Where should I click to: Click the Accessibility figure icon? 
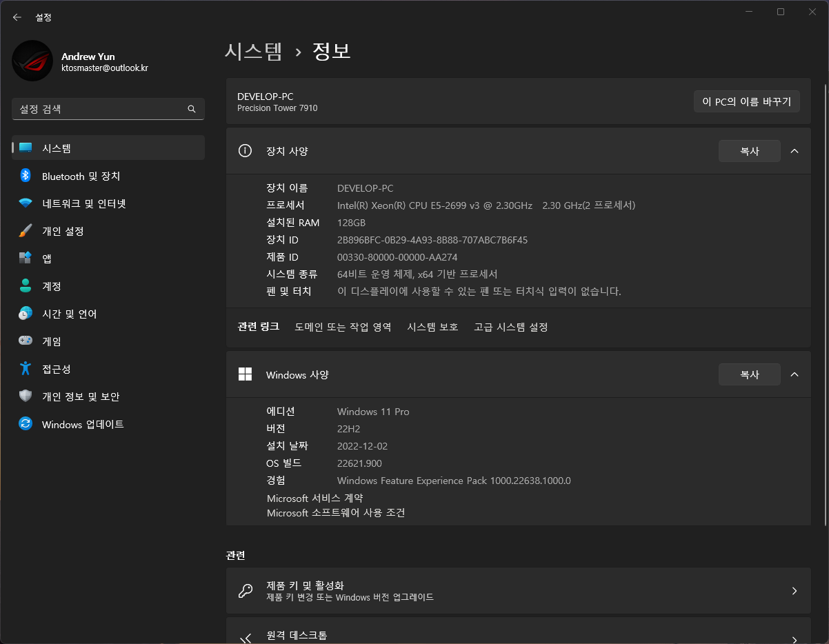coord(26,369)
